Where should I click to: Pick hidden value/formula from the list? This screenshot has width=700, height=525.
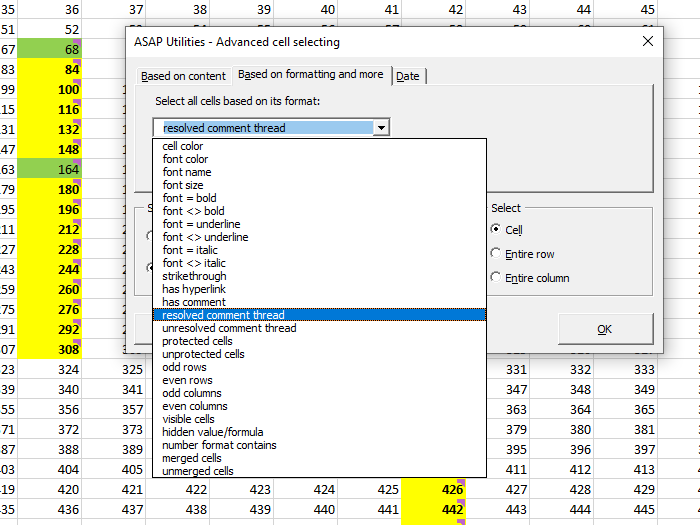point(319,432)
